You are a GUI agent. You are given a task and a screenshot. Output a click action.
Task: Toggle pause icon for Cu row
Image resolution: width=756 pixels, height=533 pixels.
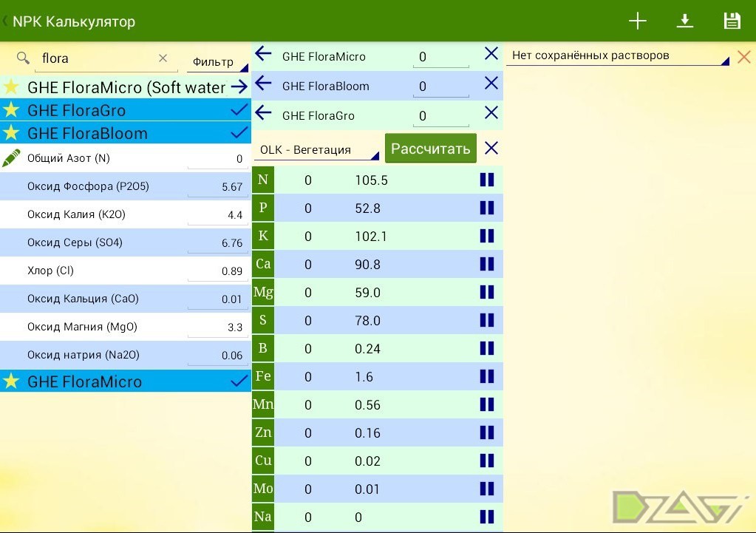[x=487, y=461]
